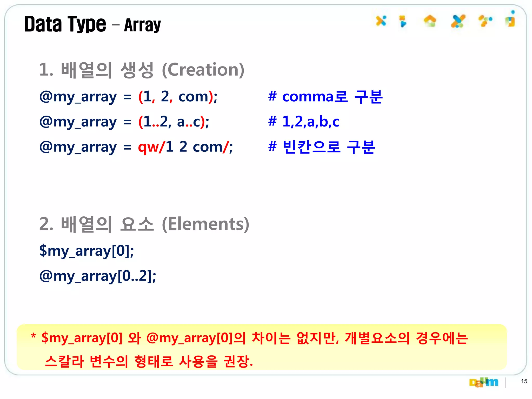
Task: Click note line starting '* $my_array[0] 와'
Action: (x=249, y=338)
